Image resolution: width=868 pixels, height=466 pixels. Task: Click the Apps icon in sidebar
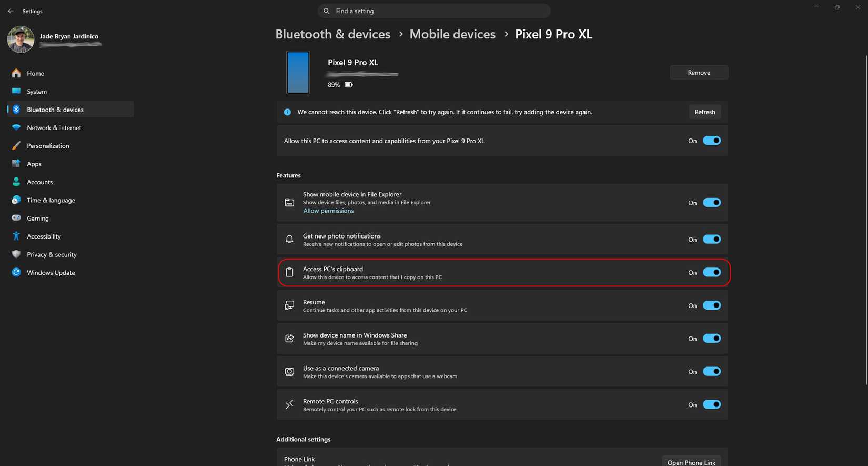click(16, 164)
